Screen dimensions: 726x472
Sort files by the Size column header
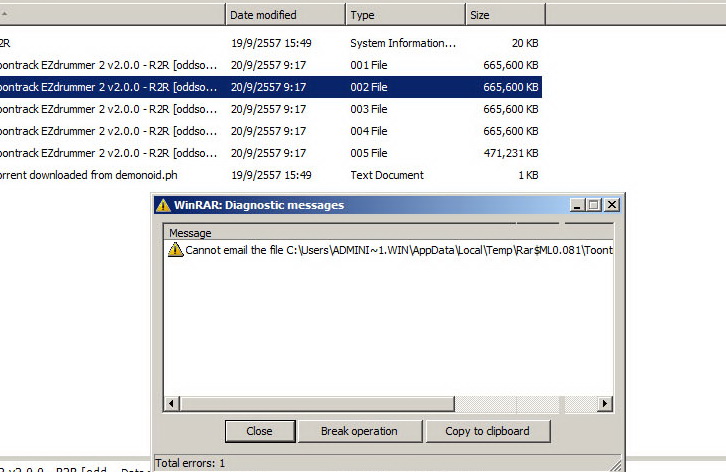click(505, 15)
